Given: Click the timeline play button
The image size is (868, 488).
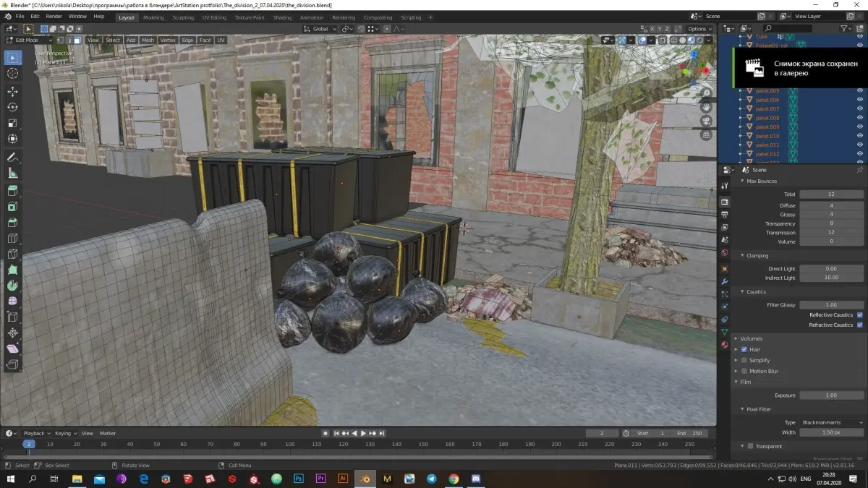Looking at the screenshot, I should point(363,433).
